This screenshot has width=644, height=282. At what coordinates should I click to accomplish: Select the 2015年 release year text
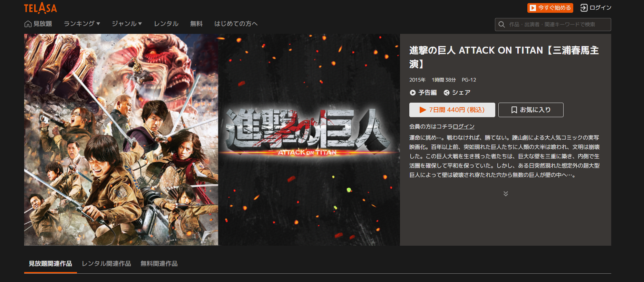[x=417, y=80]
